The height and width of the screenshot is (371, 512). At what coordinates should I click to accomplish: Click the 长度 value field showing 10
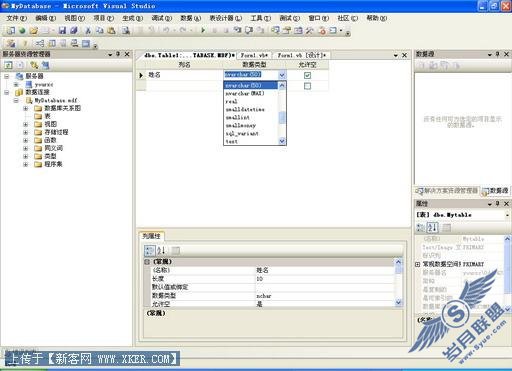pos(325,279)
